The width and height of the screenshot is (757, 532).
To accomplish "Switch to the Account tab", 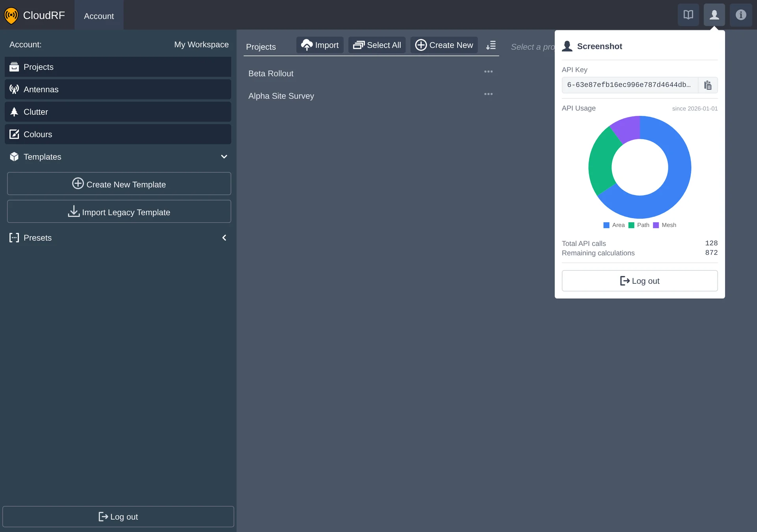I will tap(99, 16).
